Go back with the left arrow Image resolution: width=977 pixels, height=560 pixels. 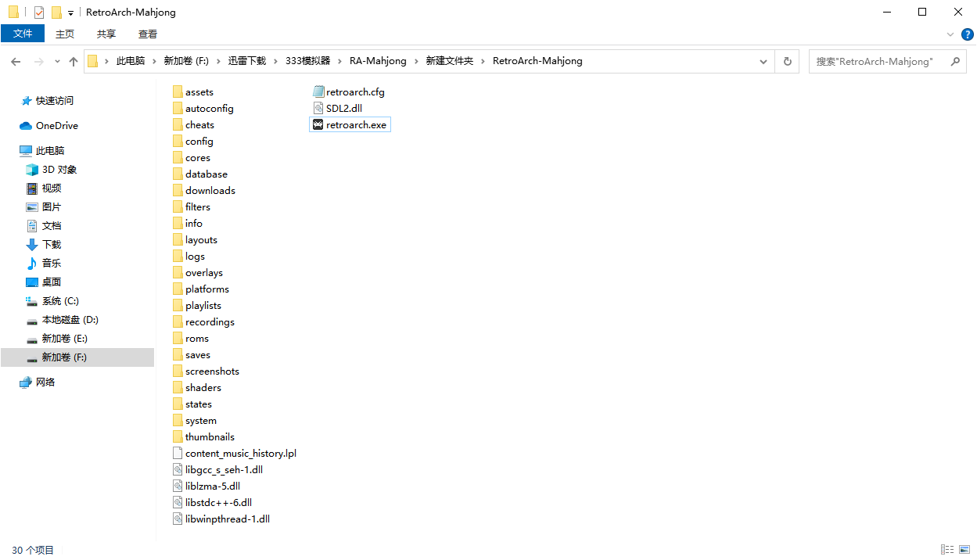click(16, 61)
